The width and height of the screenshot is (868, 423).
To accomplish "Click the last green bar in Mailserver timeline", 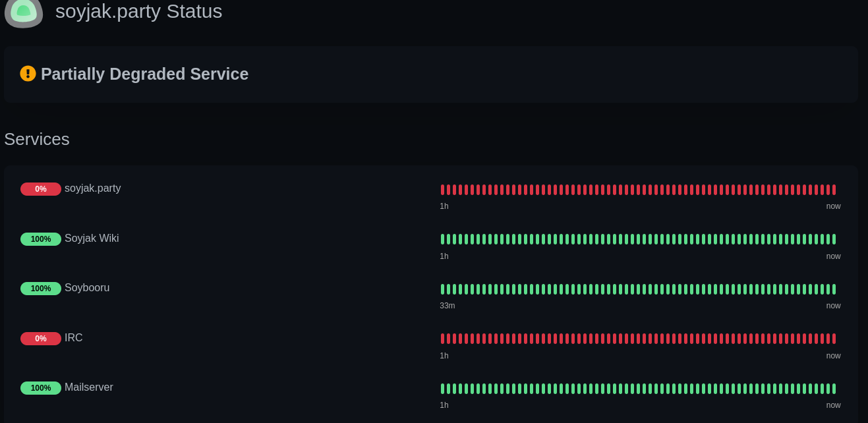I will 834,389.
